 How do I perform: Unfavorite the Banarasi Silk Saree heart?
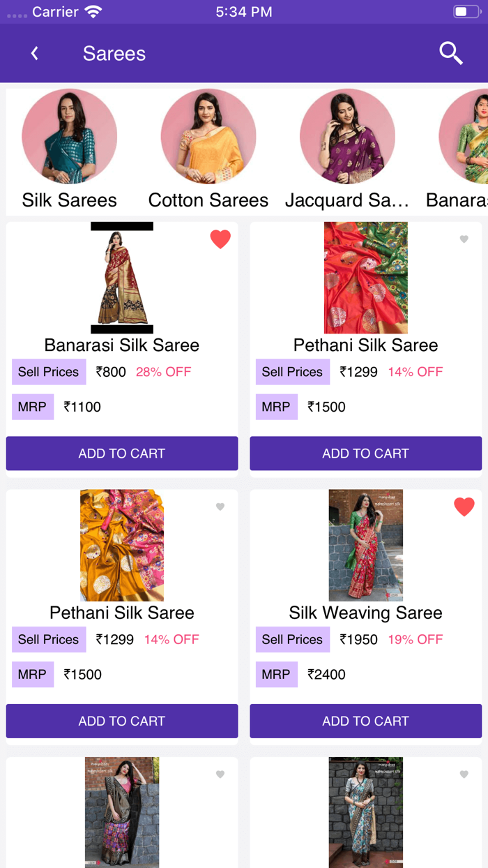220,239
